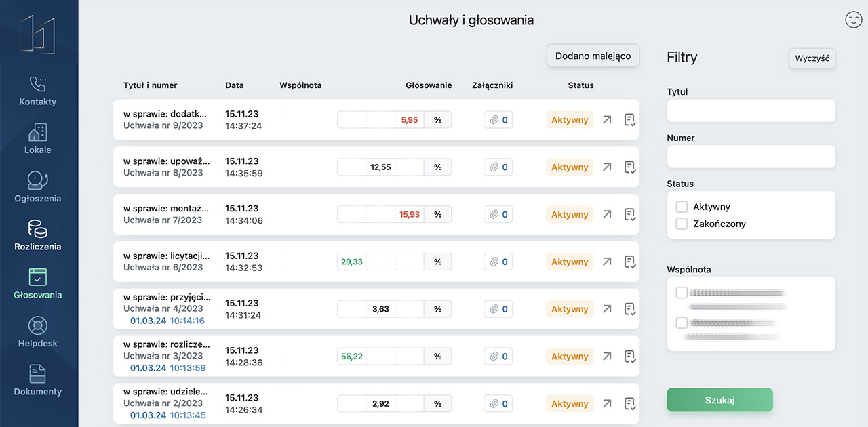Click the Tytuł filter input field

pyautogui.click(x=751, y=110)
